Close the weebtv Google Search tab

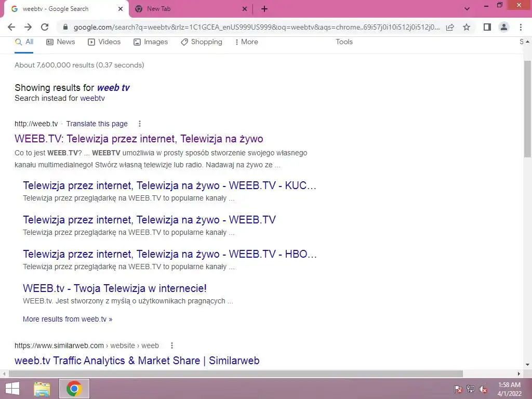pos(121,9)
